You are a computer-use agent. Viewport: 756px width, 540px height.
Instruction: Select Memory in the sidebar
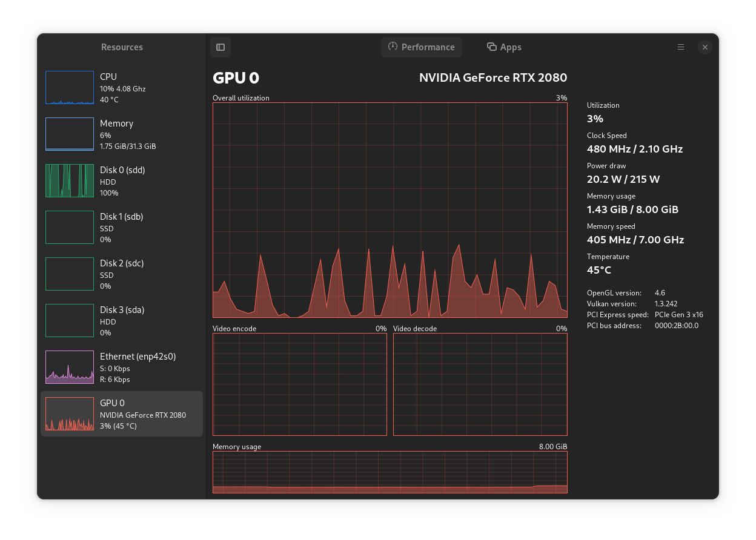pyautogui.click(x=122, y=134)
